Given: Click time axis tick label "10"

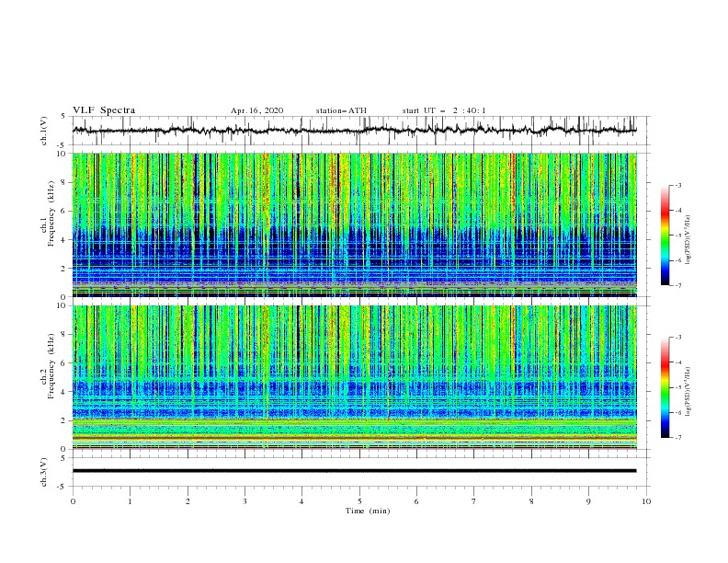Looking at the screenshot, I should pyautogui.click(x=646, y=501).
